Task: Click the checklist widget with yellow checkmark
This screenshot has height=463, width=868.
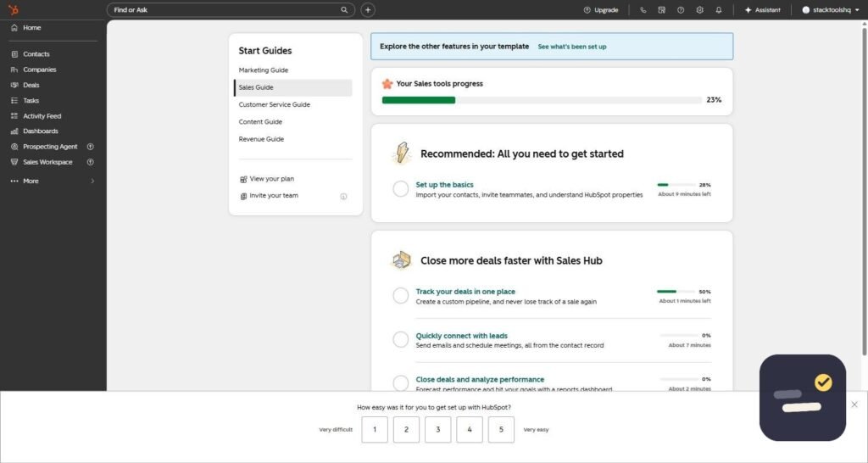Action: click(803, 398)
